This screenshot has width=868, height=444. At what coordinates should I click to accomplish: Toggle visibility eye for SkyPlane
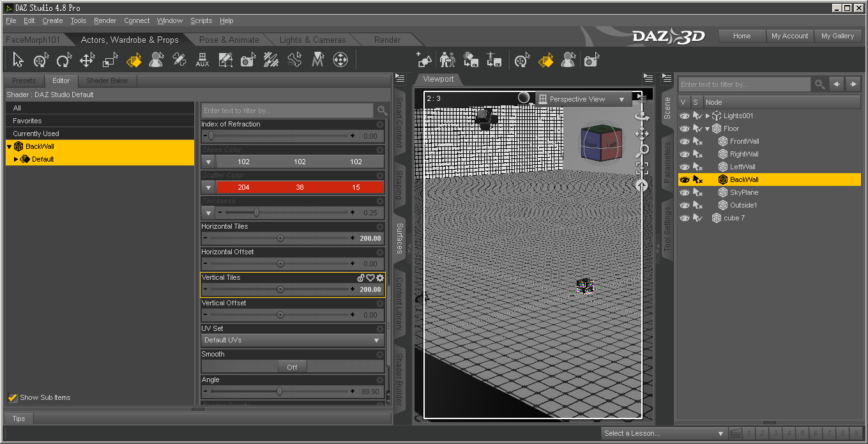[x=685, y=192]
